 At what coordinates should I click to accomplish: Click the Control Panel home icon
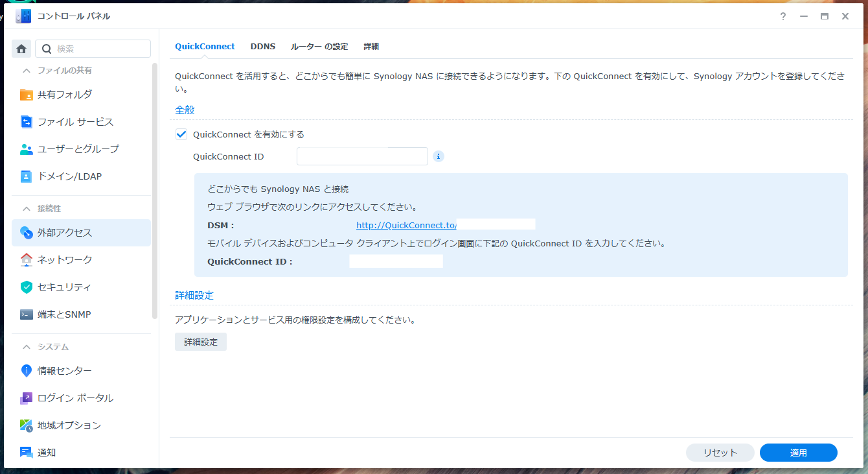tap(21, 49)
